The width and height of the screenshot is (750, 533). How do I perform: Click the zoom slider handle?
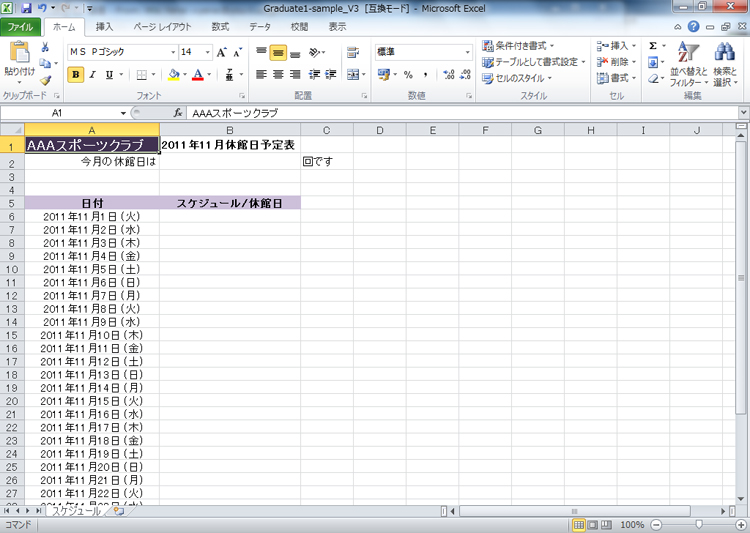[699, 525]
